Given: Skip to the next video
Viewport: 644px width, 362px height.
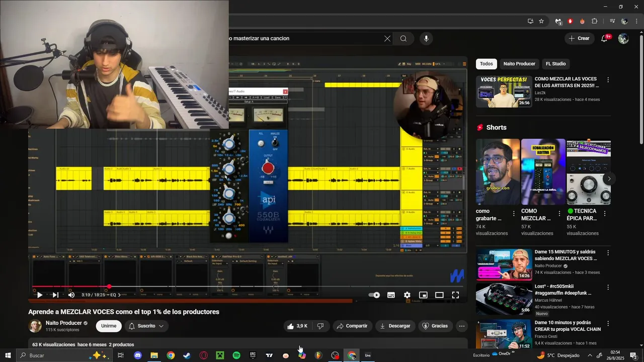Looking at the screenshot, I should tap(55, 295).
